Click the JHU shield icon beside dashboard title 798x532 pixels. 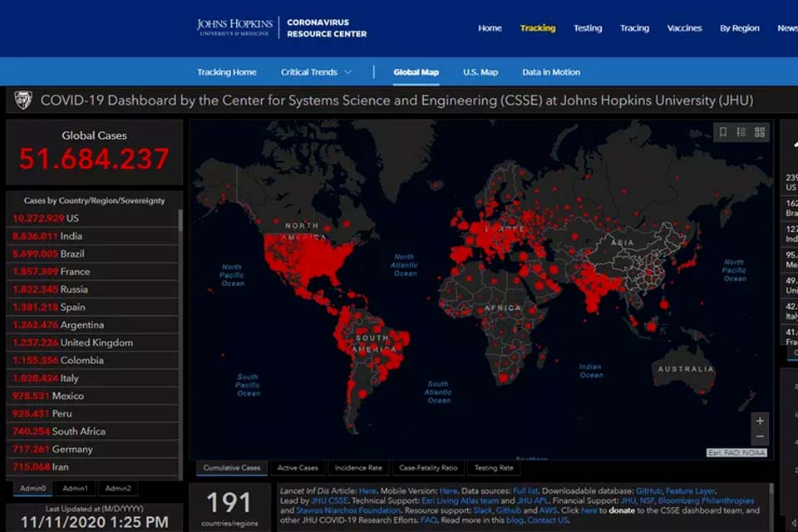(x=23, y=101)
